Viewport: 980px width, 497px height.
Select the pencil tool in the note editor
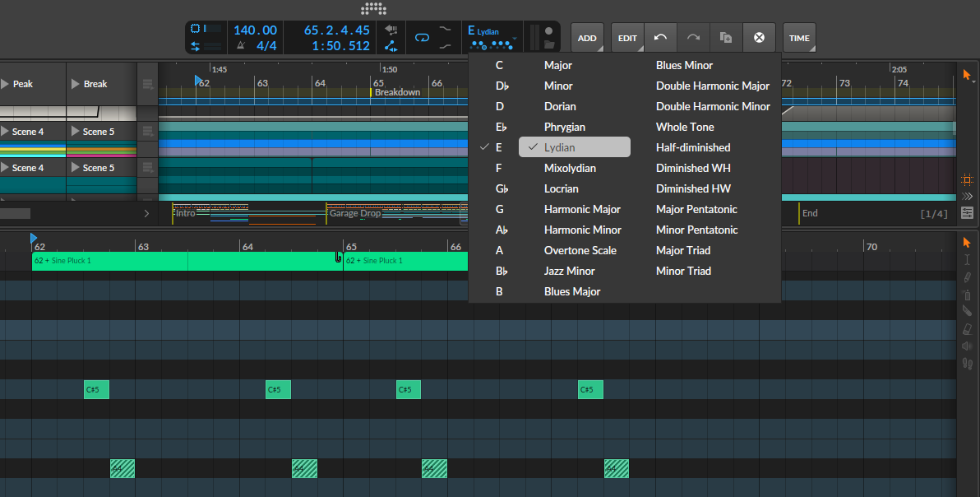tap(967, 277)
